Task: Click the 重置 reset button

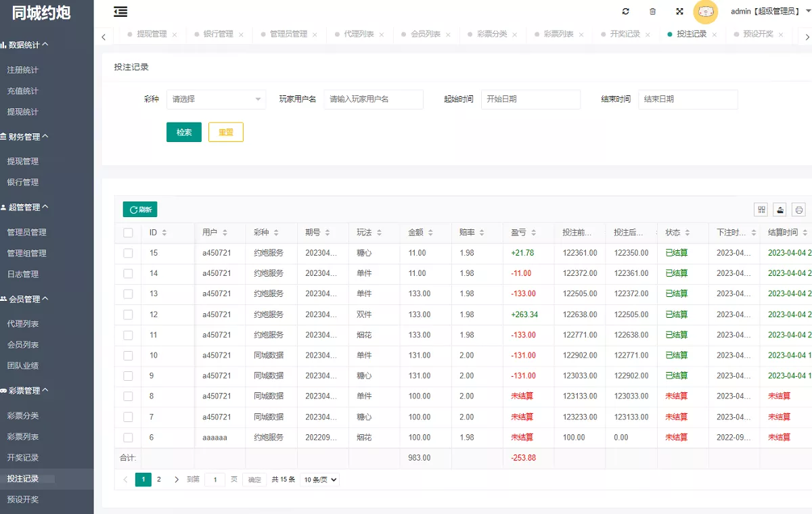Action: [225, 132]
